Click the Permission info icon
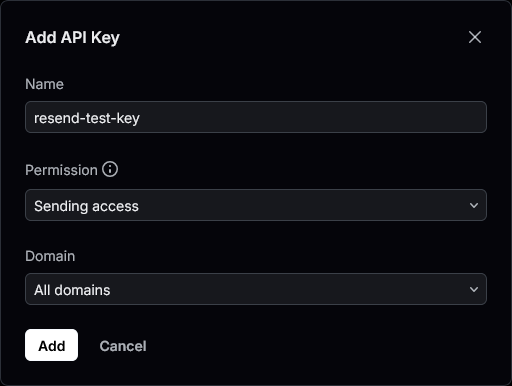This screenshot has height=386, width=512. click(x=110, y=169)
